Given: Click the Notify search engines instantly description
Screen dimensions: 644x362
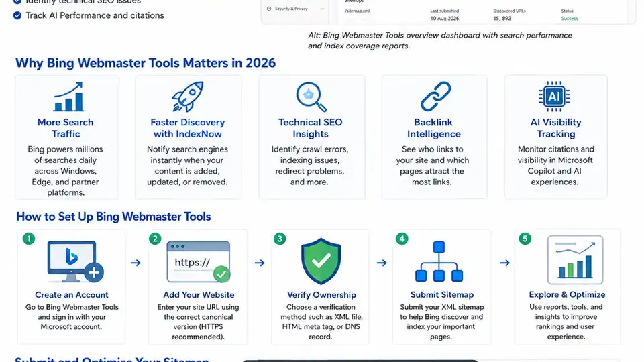Looking at the screenshot, I should [x=187, y=166].
